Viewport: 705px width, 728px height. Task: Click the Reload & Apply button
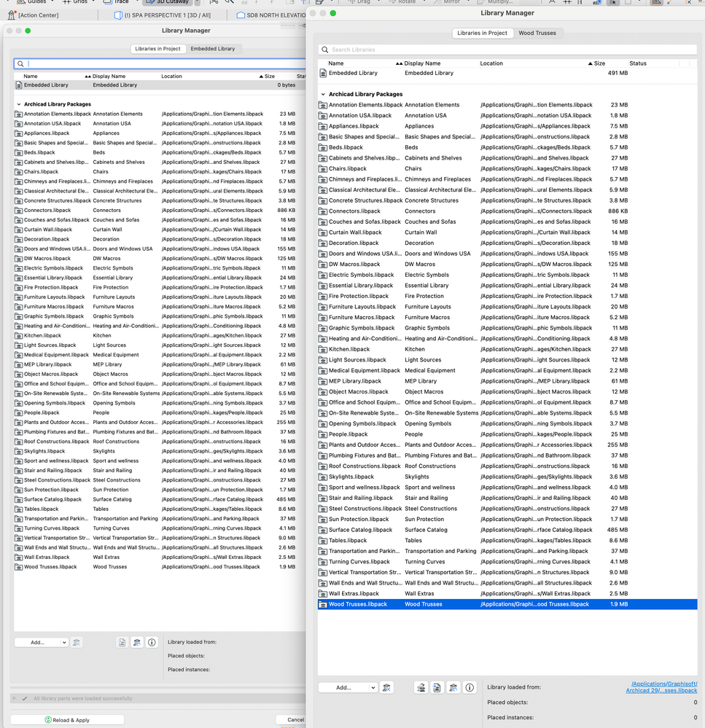pyautogui.click(x=66, y=719)
